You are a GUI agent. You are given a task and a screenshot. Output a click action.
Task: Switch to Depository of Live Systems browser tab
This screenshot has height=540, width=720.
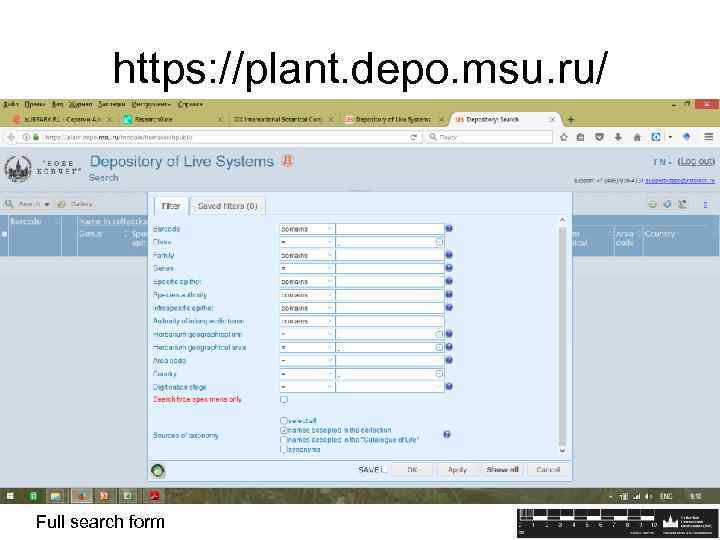(394, 119)
